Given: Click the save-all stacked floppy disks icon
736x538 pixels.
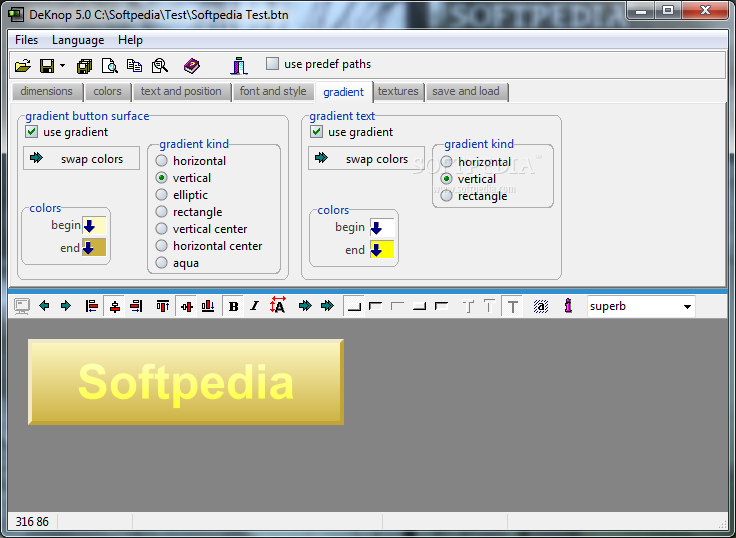Looking at the screenshot, I should tap(84, 66).
